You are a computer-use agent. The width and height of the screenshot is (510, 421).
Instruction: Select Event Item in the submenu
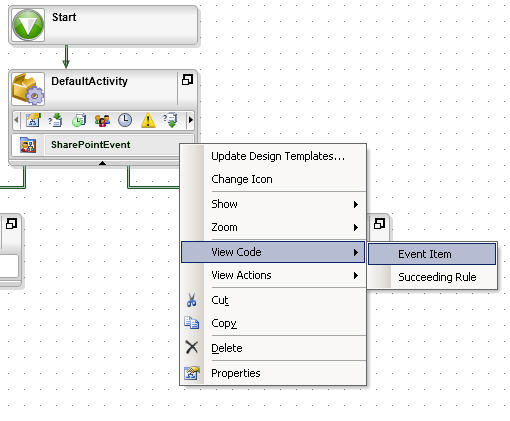click(432, 254)
